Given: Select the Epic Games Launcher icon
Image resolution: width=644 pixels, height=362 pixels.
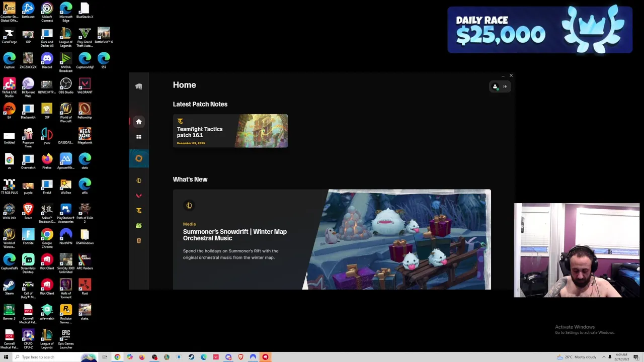Looking at the screenshot, I should [x=66, y=339].
